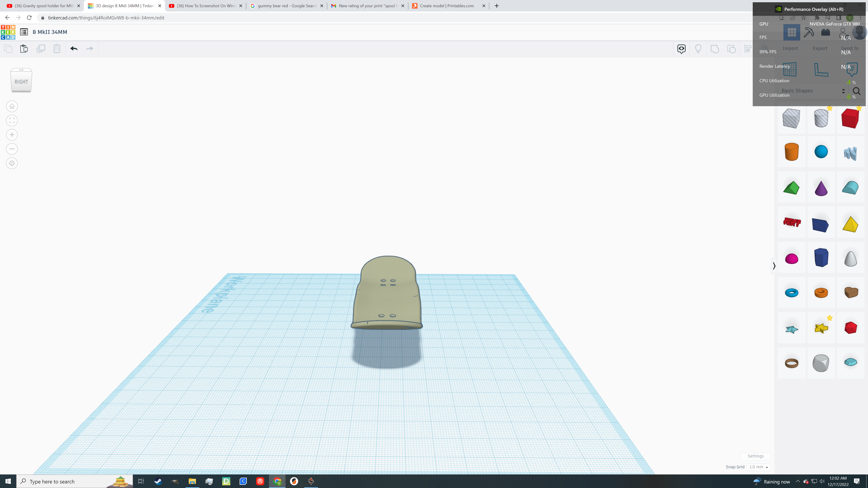Switch to the Gmail New rating tab
This screenshot has height=488, width=868.
point(367,6)
